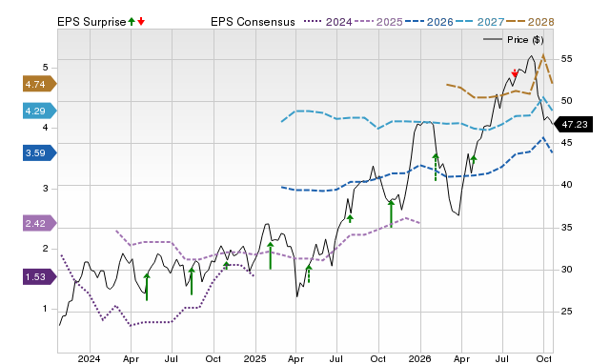Select the EPS Consensus legend label
610x364 pixels.
click(x=253, y=22)
